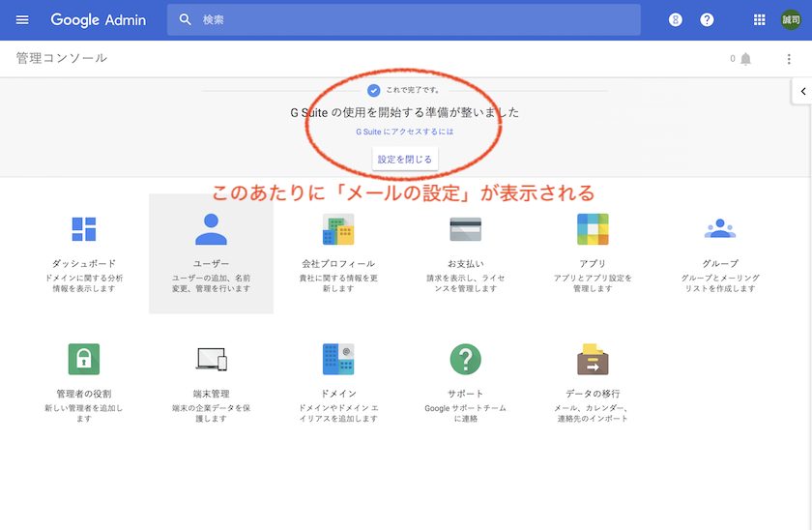Click the G Suite の使用を開始する準備が整いました heading
Screen dimensions: 812x530
pos(404,112)
